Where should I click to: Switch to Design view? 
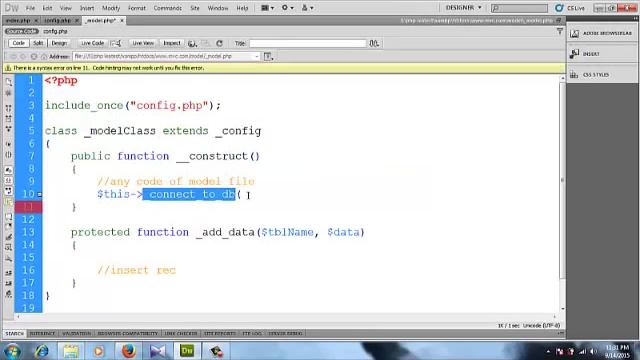[59, 43]
